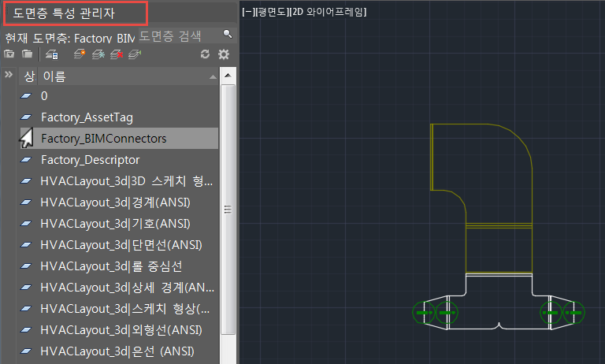Click the New Layer Frozen in Viewports icon

(98, 54)
